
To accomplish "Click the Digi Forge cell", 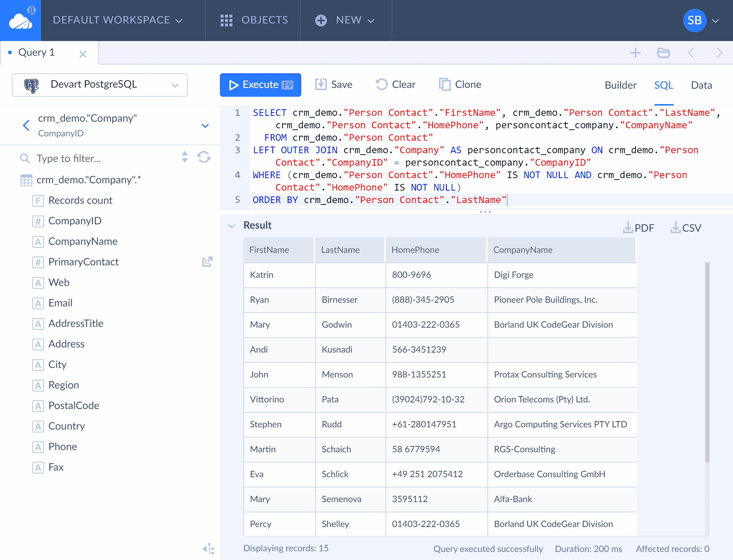I will point(563,275).
